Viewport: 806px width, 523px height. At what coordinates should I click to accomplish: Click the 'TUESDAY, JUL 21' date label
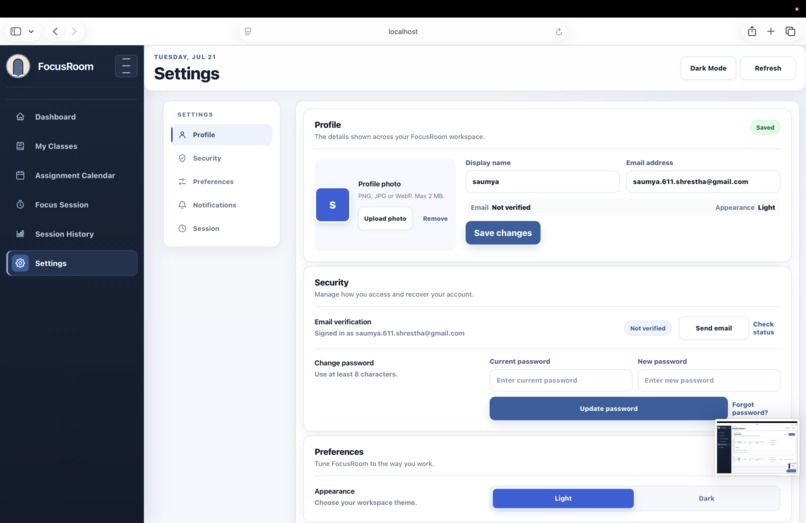pos(185,57)
